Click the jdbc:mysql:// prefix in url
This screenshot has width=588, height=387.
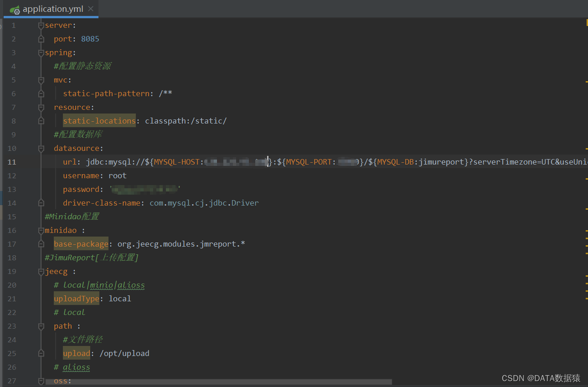[x=115, y=162]
